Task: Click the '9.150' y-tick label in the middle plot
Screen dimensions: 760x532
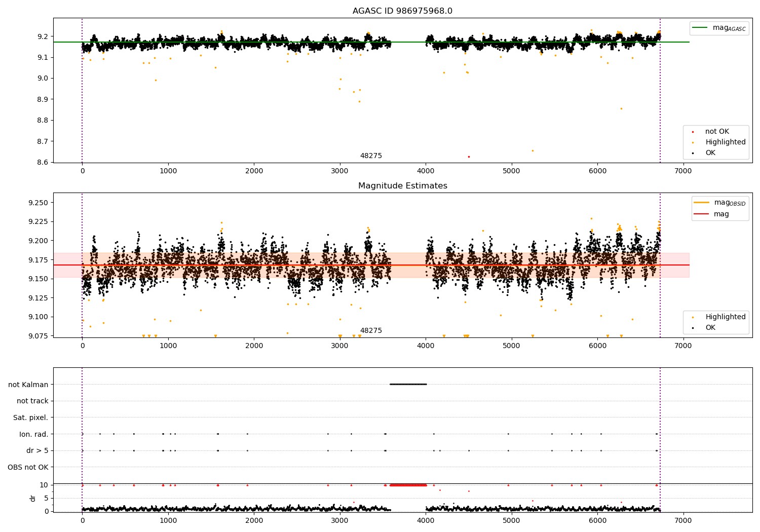Action: (x=39, y=279)
